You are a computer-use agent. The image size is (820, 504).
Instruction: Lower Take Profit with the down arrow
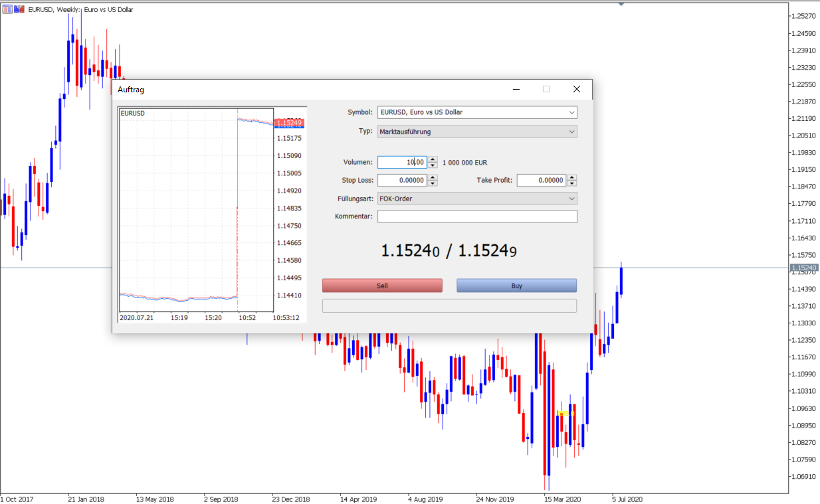(572, 183)
